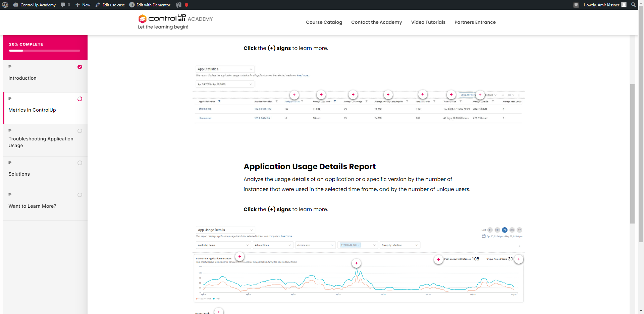Open the App Statistics report dropdown
This screenshot has width=644, height=314.
225,69
